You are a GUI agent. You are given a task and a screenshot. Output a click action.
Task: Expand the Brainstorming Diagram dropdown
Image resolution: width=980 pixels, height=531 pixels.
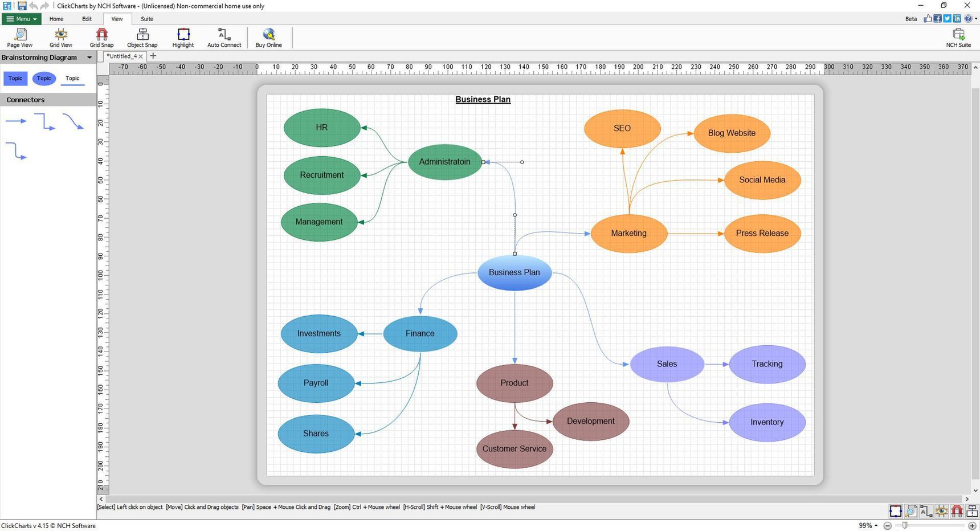point(89,58)
